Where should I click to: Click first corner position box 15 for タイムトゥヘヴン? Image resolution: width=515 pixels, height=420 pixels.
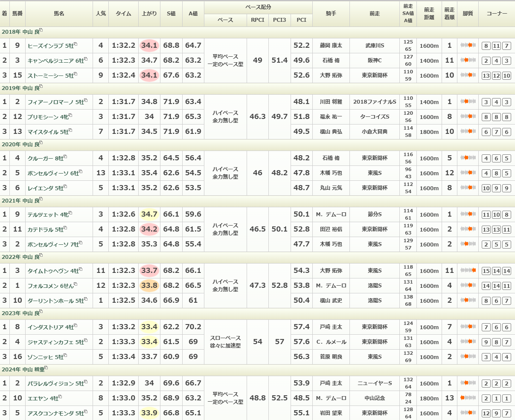pos(486,271)
